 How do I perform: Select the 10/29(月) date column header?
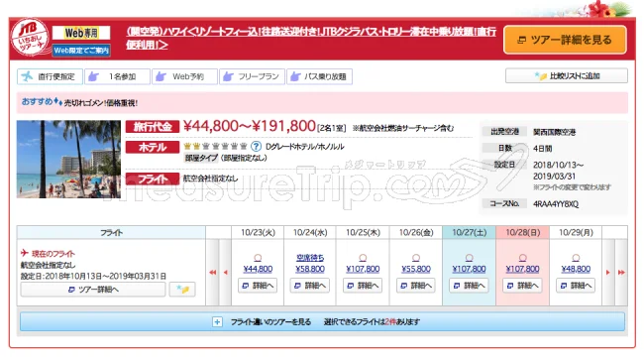(x=576, y=232)
